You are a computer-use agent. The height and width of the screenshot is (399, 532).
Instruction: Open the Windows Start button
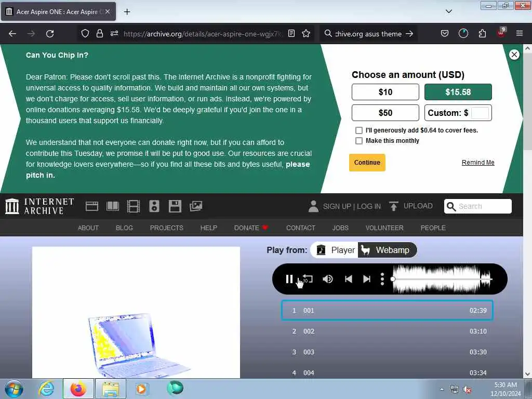tap(14, 389)
